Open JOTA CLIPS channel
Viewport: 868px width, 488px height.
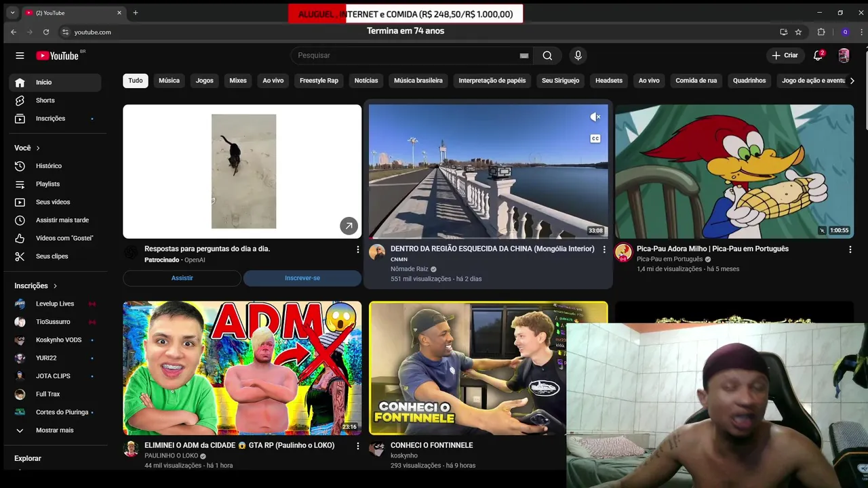point(55,376)
